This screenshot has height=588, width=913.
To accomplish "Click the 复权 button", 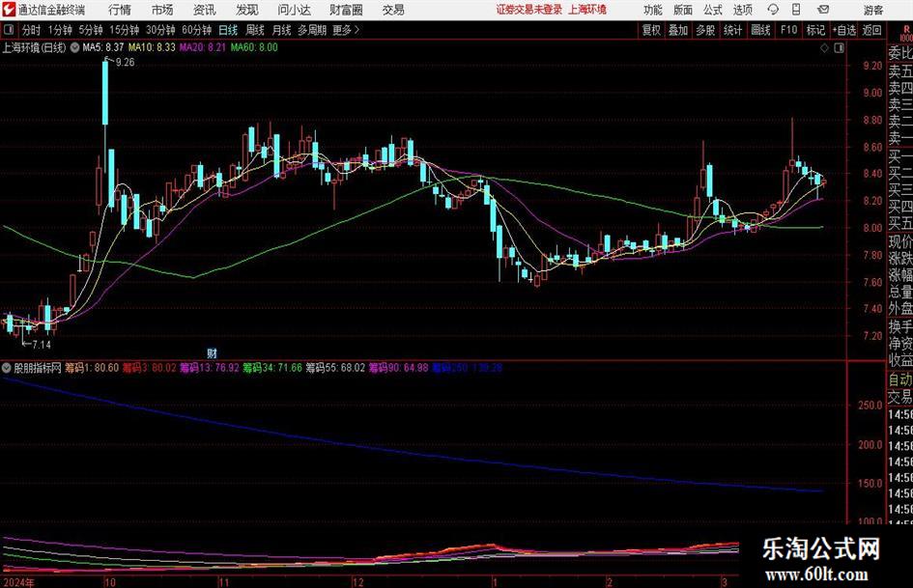I will pyautogui.click(x=651, y=30).
